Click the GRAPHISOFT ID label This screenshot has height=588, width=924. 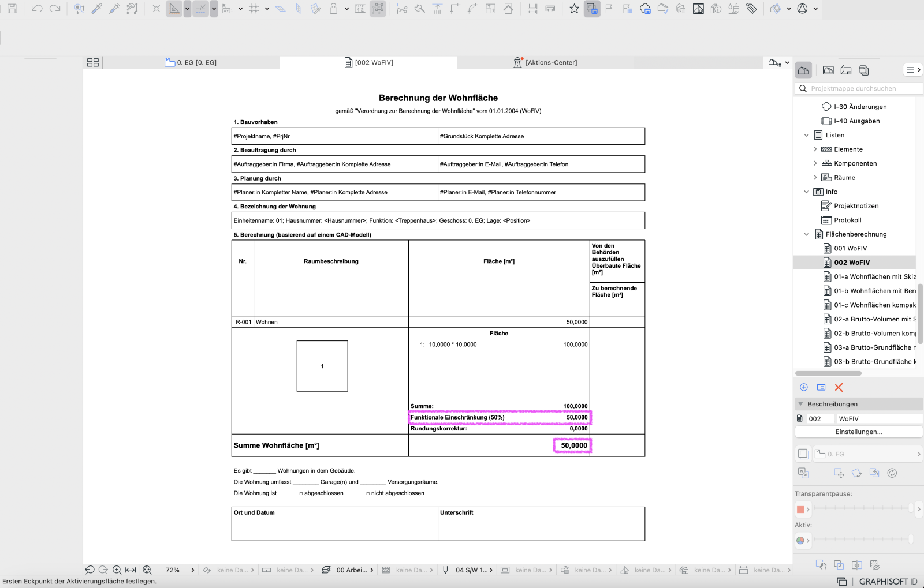(x=888, y=581)
